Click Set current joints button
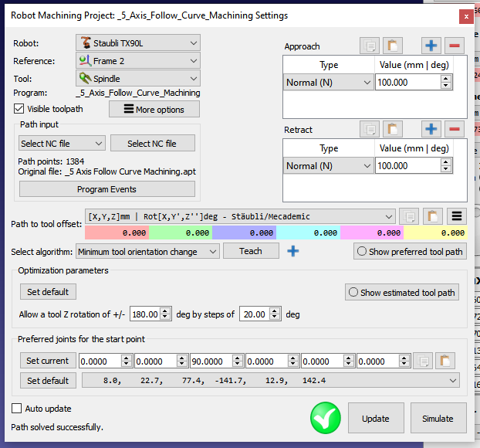480x448 pixels. pyautogui.click(x=48, y=361)
